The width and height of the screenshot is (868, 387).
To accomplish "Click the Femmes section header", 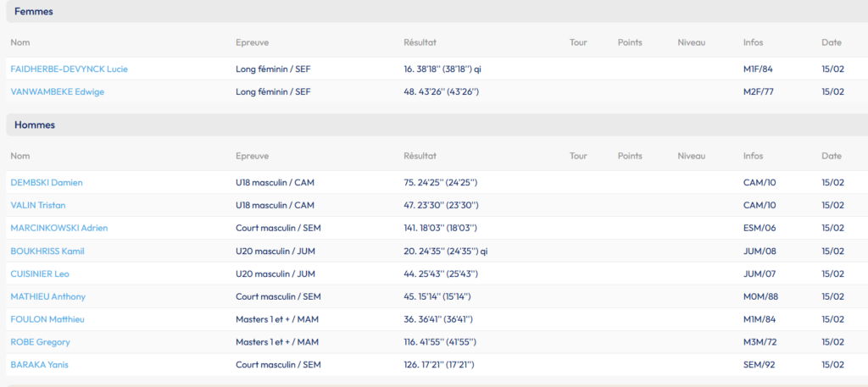I will point(34,11).
